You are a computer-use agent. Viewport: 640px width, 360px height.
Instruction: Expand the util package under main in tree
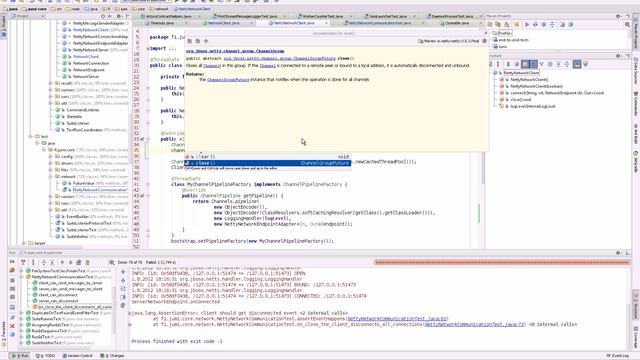(51, 103)
